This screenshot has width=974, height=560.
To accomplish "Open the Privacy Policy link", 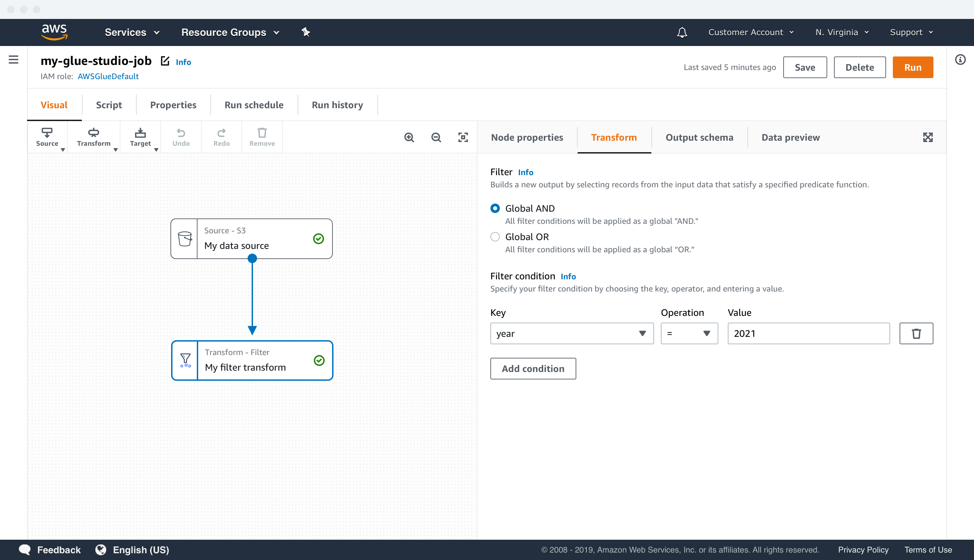I will [x=863, y=550].
